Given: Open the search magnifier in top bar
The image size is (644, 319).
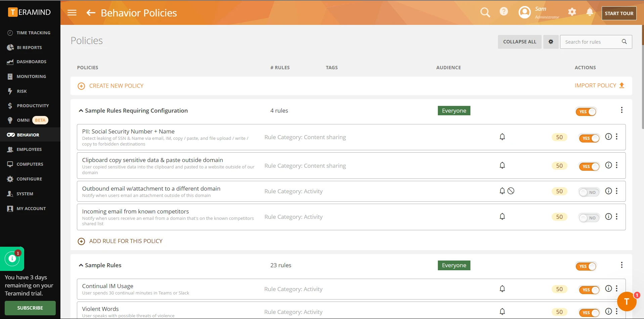Looking at the screenshot, I should click(x=485, y=12).
